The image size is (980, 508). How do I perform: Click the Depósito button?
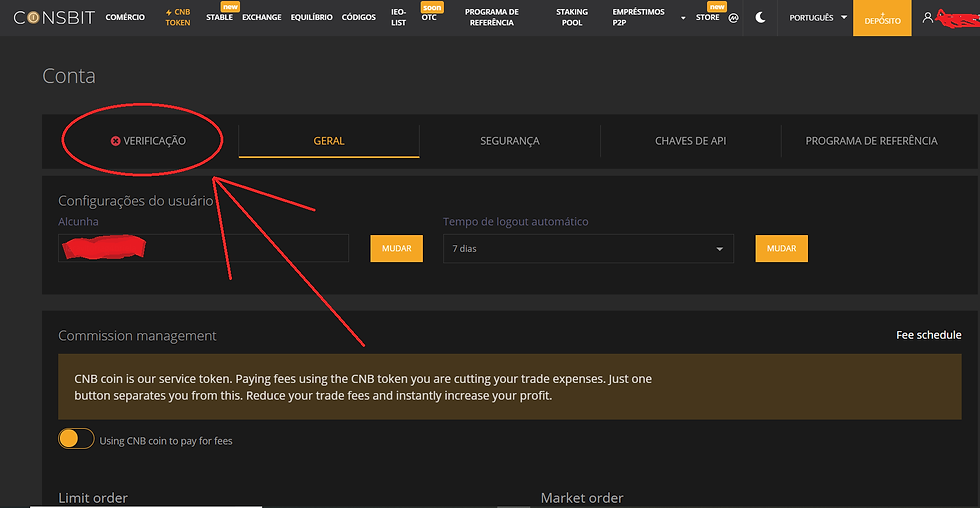[x=882, y=18]
